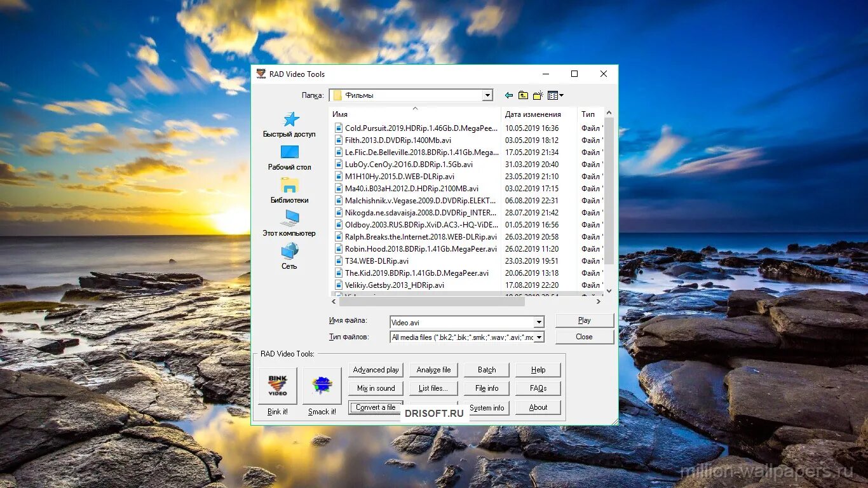
Task: Click the Analyze file button
Action: (x=433, y=370)
